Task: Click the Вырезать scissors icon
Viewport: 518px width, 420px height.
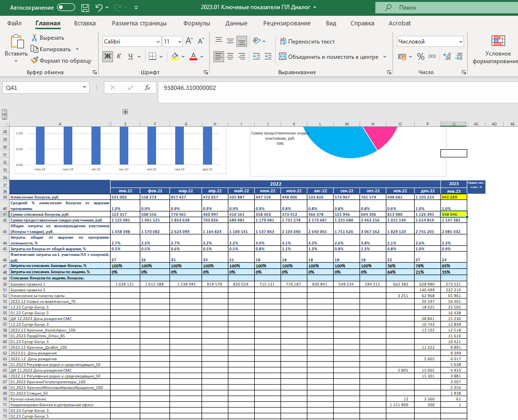Action: point(34,38)
